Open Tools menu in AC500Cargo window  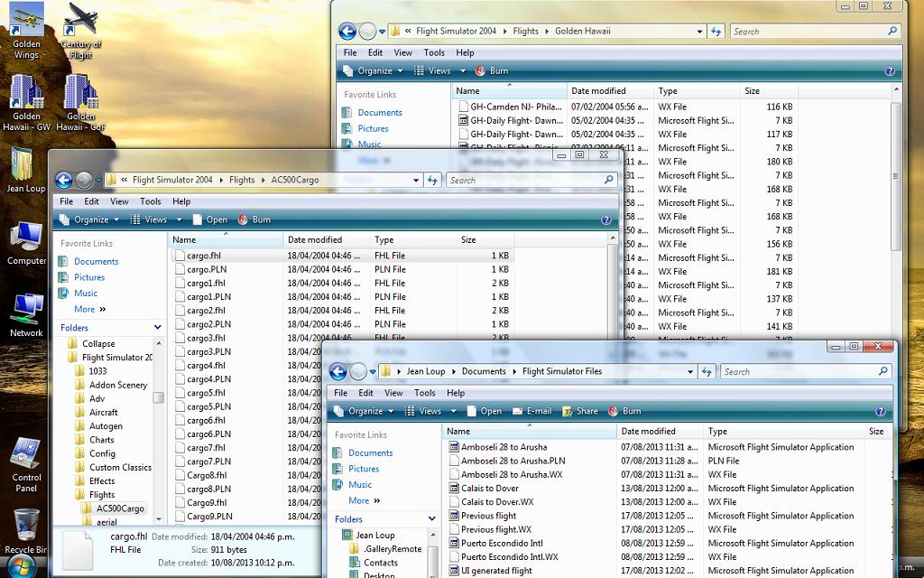(x=151, y=201)
